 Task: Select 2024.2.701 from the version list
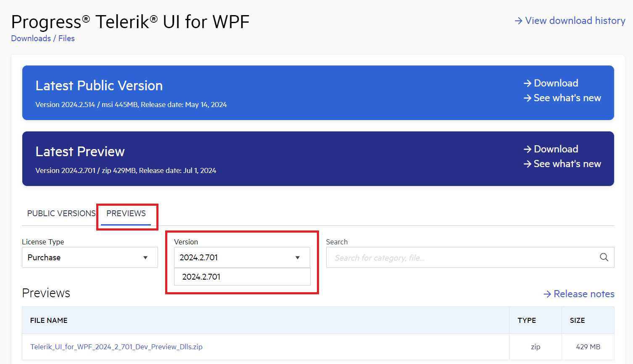coord(242,276)
